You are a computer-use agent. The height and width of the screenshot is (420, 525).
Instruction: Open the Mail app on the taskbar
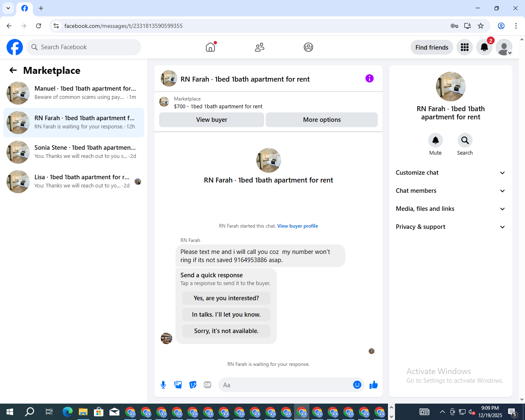pyautogui.click(x=114, y=412)
